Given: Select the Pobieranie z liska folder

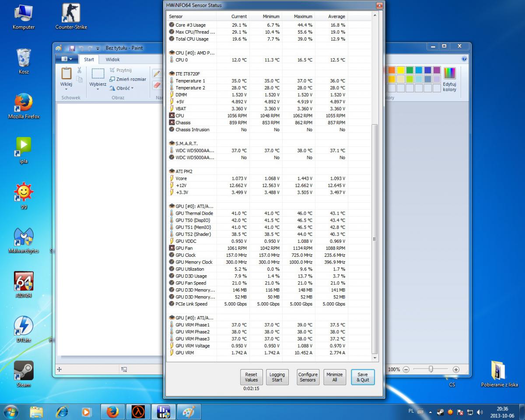Looking at the screenshot, I should 499,374.
